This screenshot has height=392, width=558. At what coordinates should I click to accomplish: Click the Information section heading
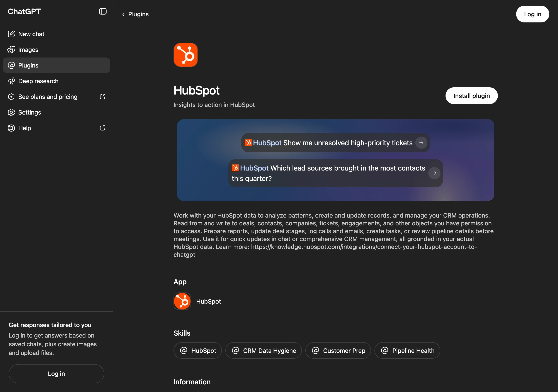pos(192,382)
